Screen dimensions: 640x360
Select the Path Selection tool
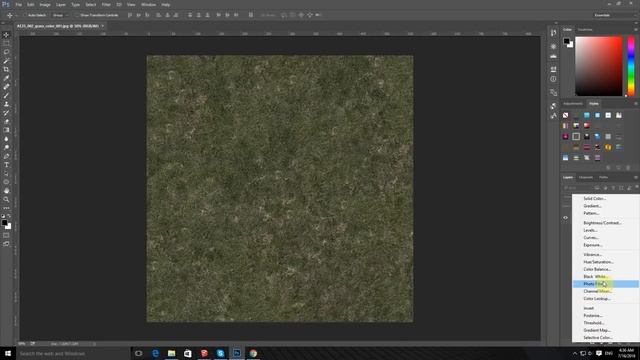pyautogui.click(x=6, y=173)
